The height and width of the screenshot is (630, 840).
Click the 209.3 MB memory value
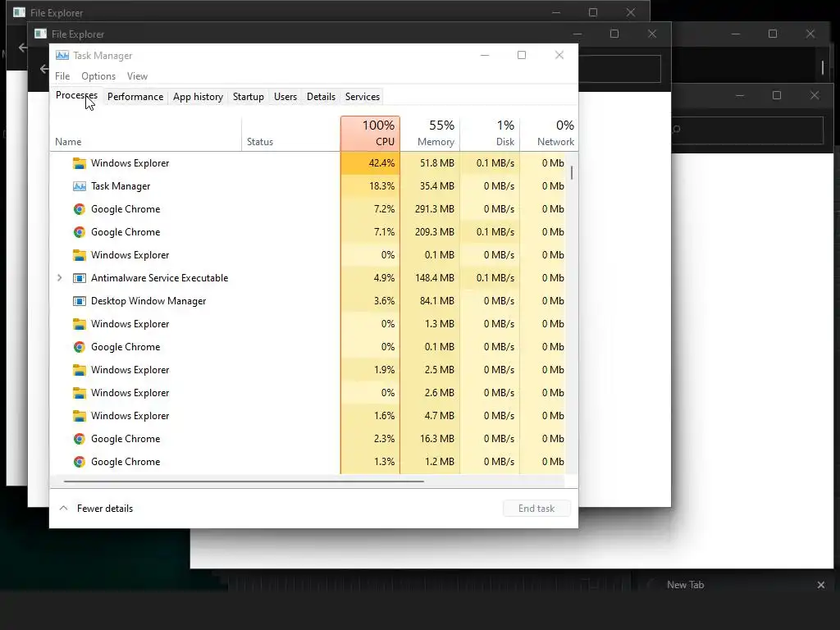point(435,232)
